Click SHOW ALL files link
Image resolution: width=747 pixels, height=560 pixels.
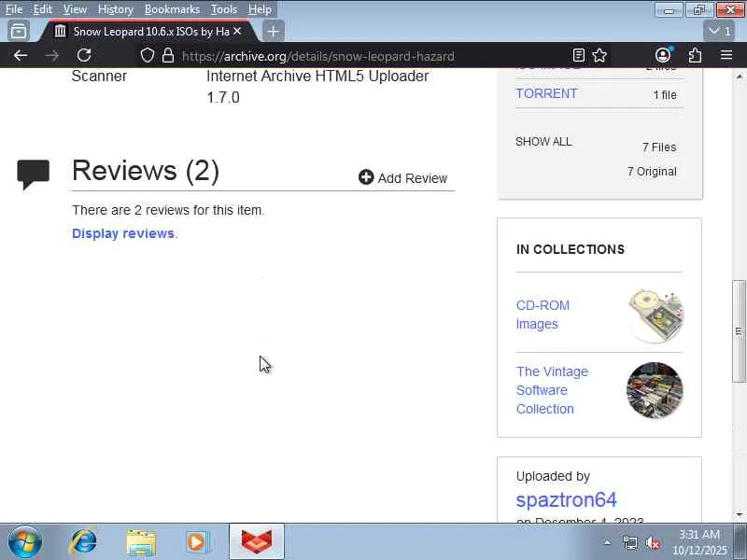[x=543, y=142]
